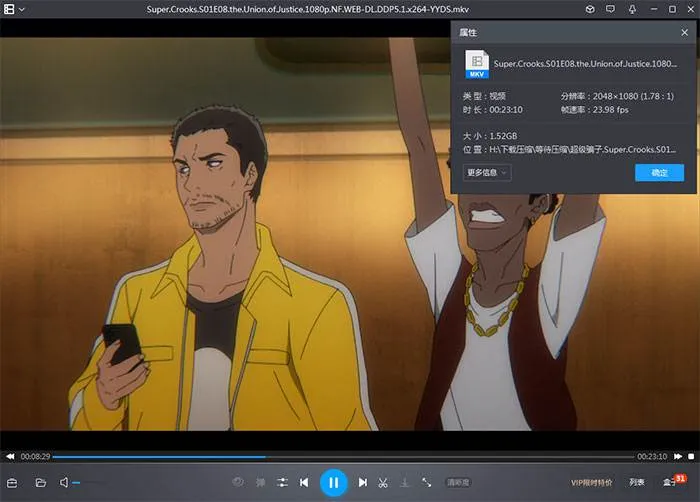Seek along the video progress bar
The width and height of the screenshot is (700, 502).
343,457
